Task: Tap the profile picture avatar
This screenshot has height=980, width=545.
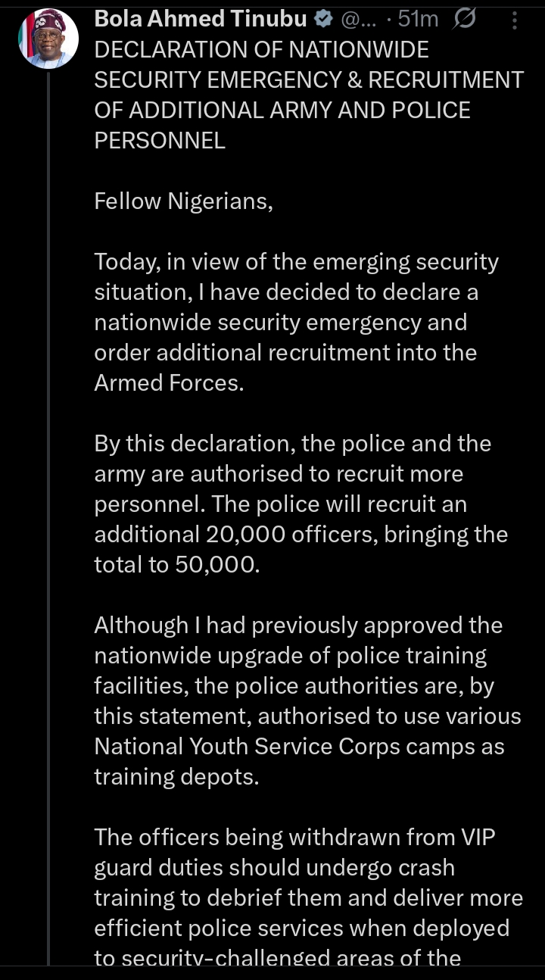Action: click(x=48, y=39)
